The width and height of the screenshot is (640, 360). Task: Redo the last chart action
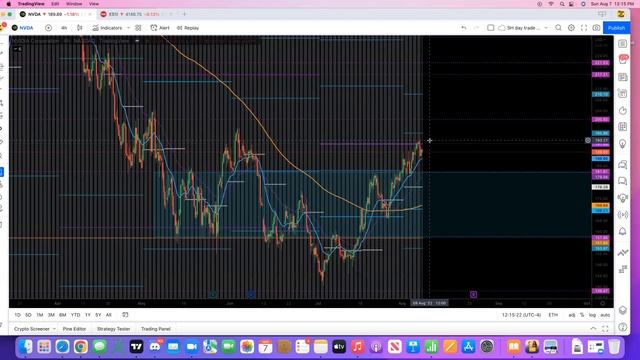click(x=476, y=28)
